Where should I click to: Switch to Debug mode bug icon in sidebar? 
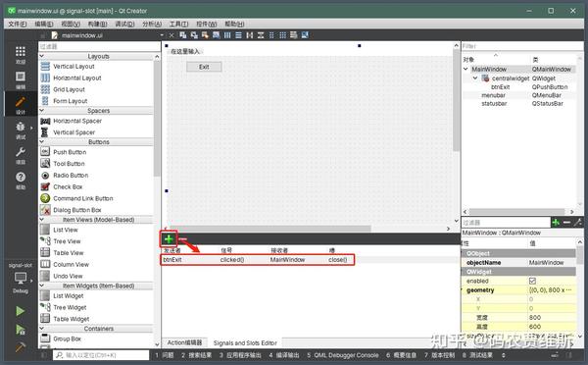point(21,130)
